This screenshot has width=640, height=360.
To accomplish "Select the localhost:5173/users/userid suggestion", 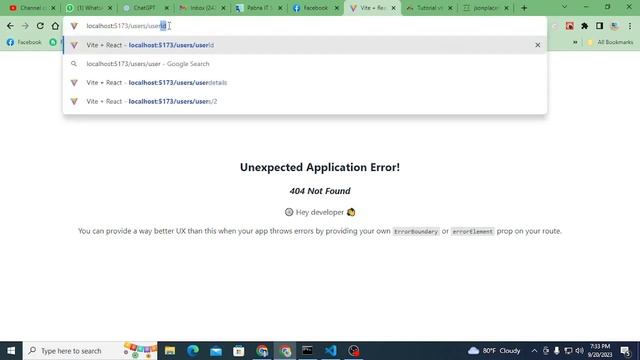I will point(304,45).
